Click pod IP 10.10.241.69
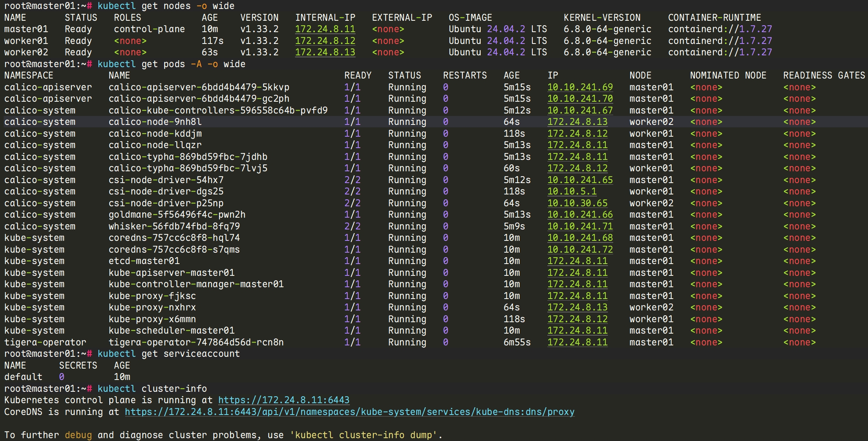 580,87
